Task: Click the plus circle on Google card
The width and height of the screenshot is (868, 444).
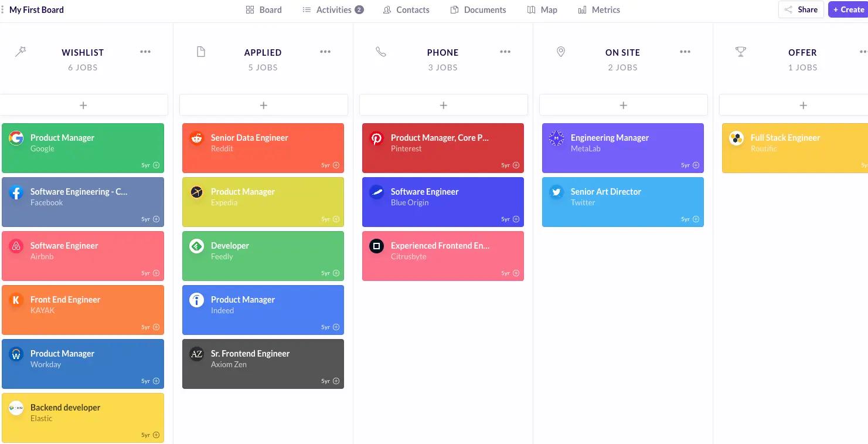Action: point(156,165)
